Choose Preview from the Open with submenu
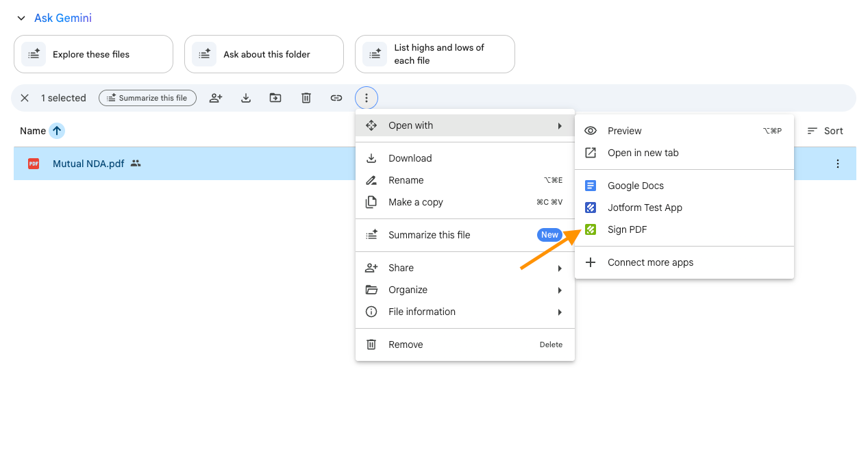The width and height of the screenshot is (868, 452). (625, 130)
